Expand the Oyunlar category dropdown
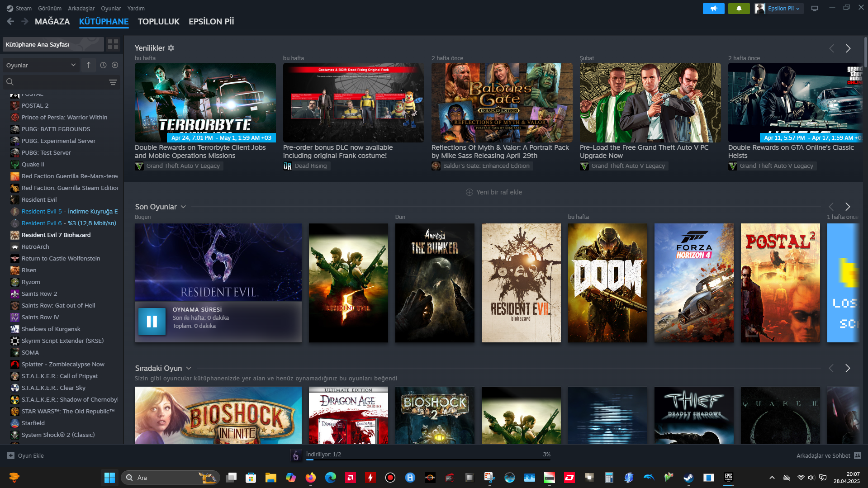 [x=41, y=65]
